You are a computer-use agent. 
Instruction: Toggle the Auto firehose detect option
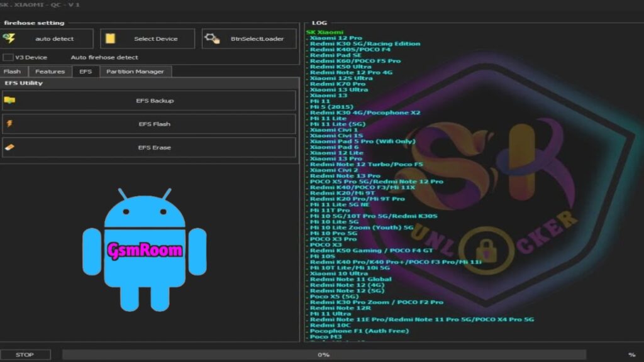[104, 57]
